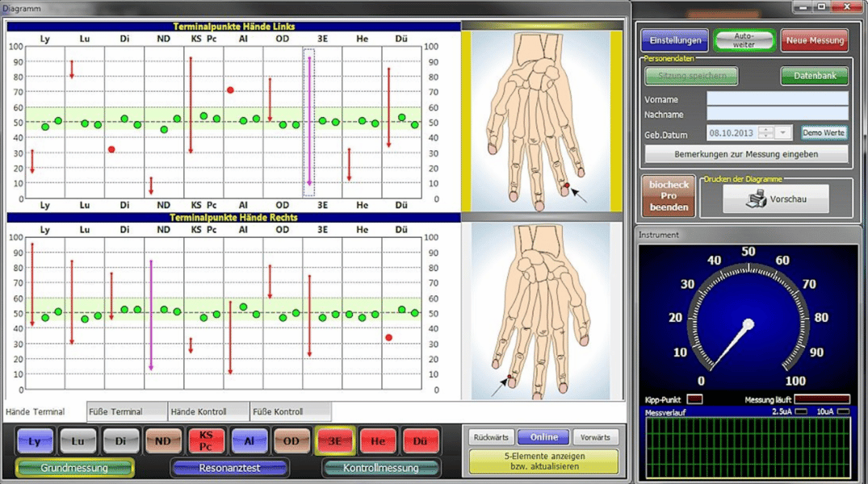Screen dimensions: 868x484
Task: Toggle the Online mode button
Action: [x=543, y=437]
